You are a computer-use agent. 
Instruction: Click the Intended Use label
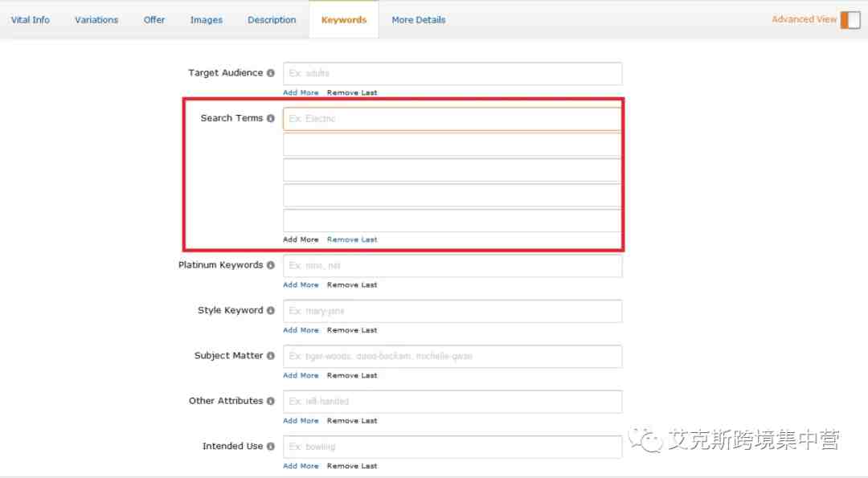232,447
